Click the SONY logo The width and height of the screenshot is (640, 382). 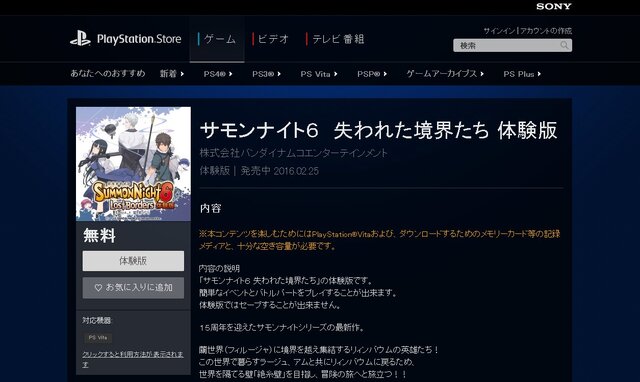(x=553, y=6)
